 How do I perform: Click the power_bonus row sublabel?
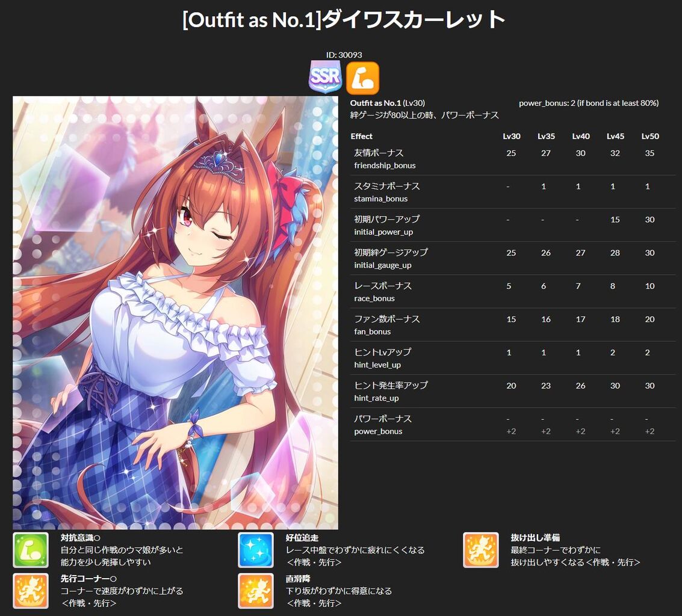(x=378, y=432)
